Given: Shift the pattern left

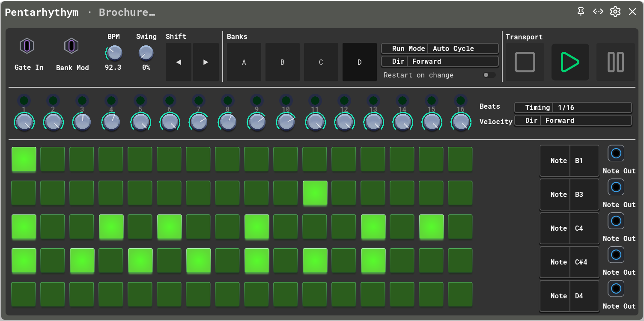Looking at the screenshot, I should point(179,62).
